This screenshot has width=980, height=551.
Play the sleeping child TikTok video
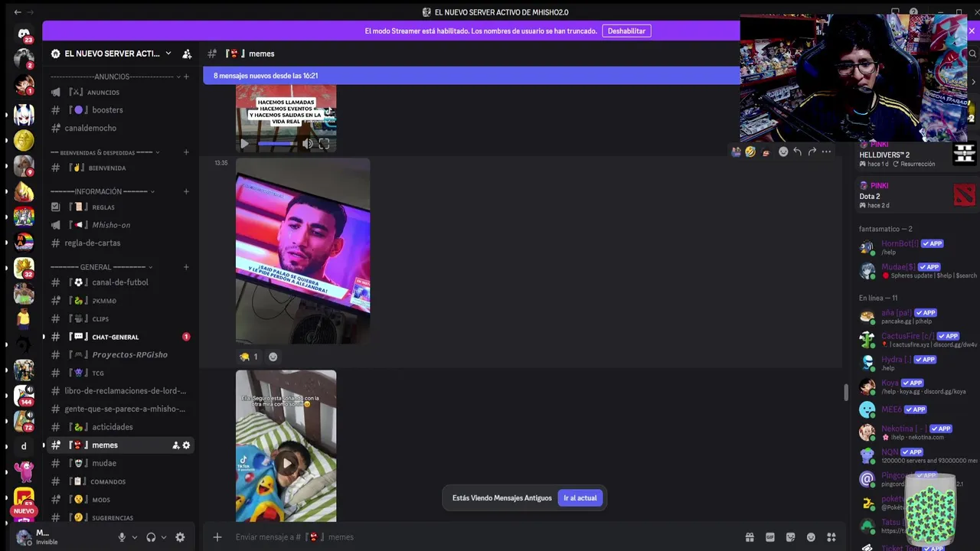pos(286,463)
